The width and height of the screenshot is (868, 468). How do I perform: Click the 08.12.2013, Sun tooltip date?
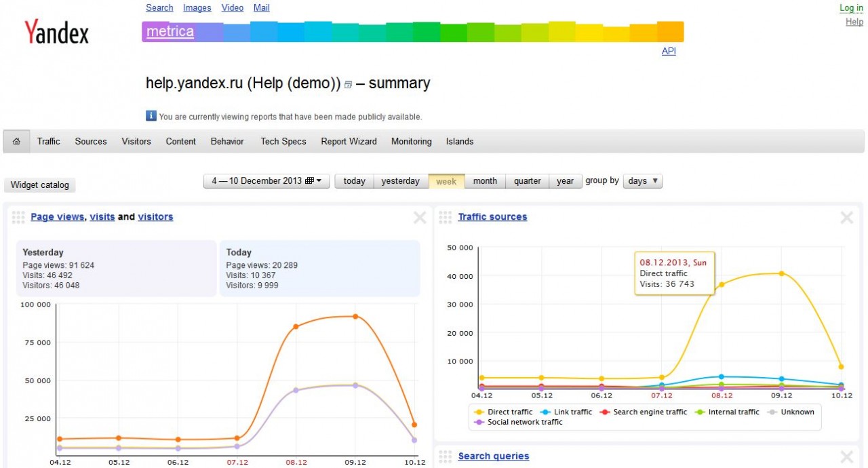coord(674,262)
